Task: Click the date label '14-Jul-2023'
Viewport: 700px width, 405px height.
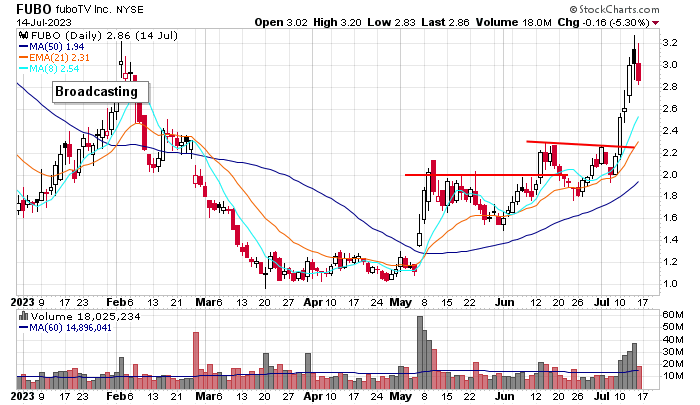Action: point(44,22)
